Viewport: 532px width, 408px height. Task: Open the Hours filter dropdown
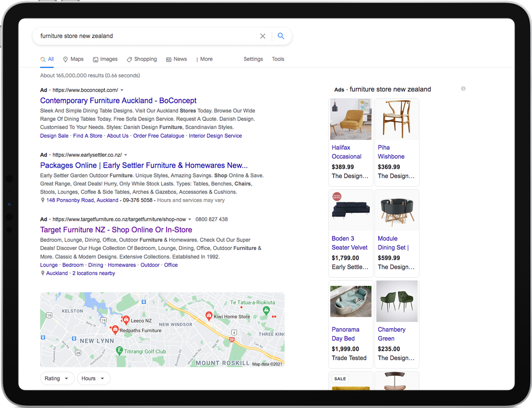pos(94,378)
